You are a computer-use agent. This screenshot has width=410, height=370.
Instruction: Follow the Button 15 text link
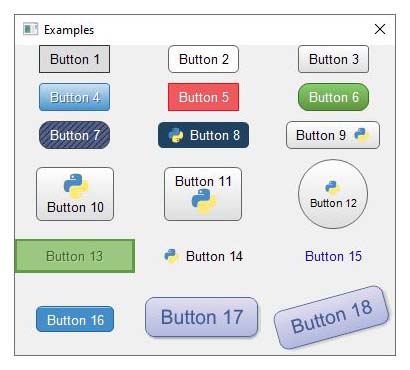333,256
